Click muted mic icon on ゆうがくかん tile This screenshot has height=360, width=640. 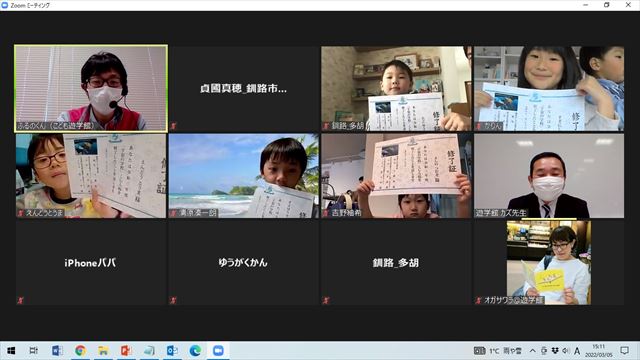click(x=173, y=300)
